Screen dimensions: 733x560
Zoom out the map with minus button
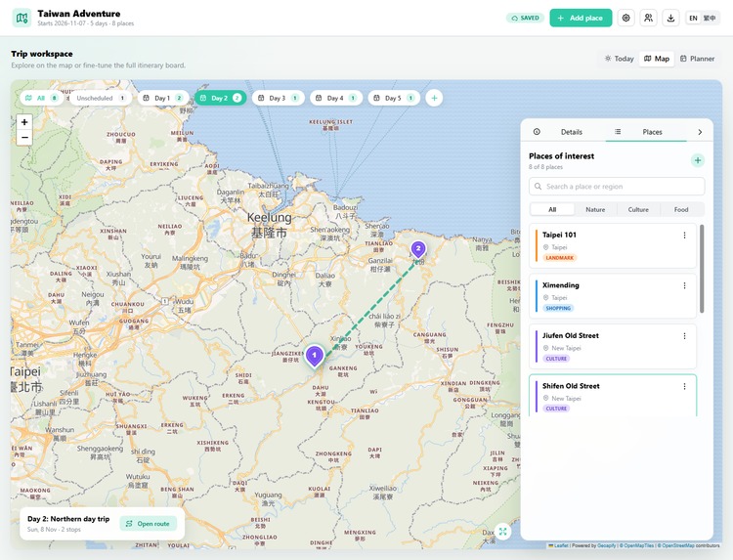[x=24, y=138]
